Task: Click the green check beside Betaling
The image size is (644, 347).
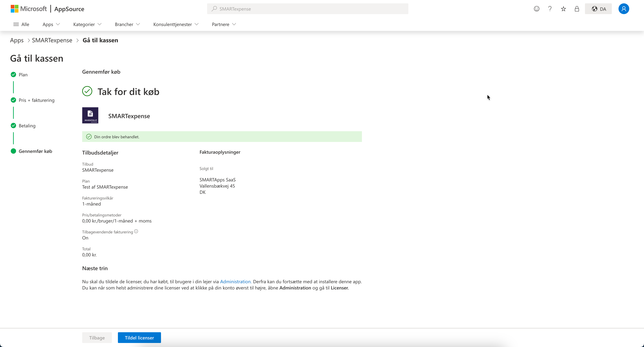Action: click(13, 126)
